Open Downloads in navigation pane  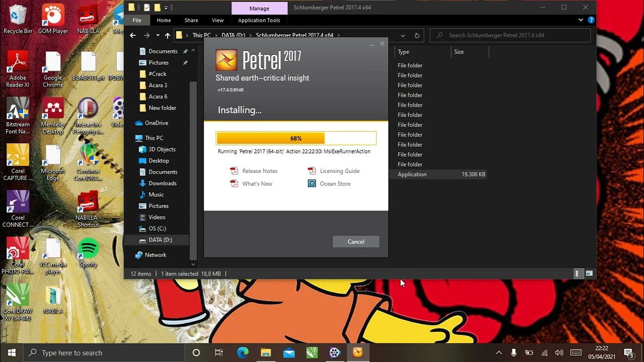pos(157,183)
